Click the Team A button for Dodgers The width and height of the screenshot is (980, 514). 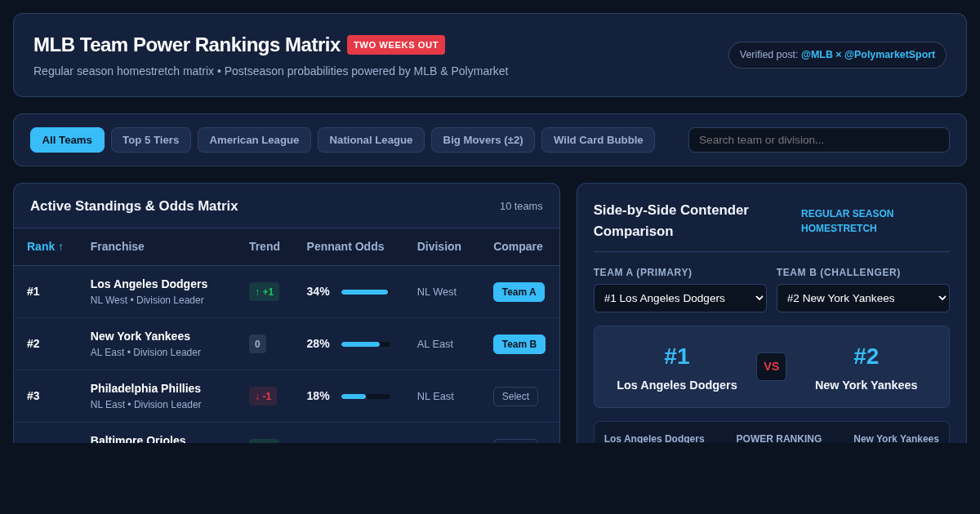pos(519,292)
